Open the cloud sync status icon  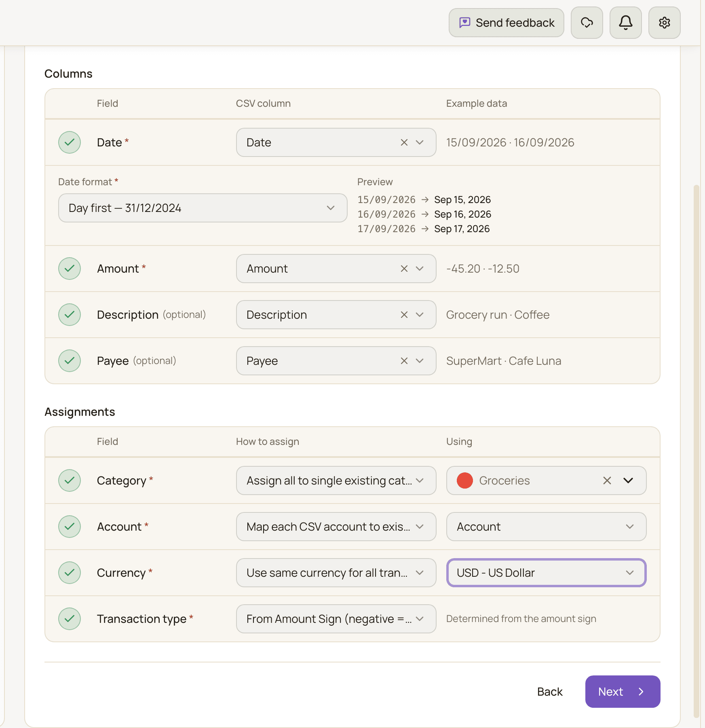(x=587, y=23)
